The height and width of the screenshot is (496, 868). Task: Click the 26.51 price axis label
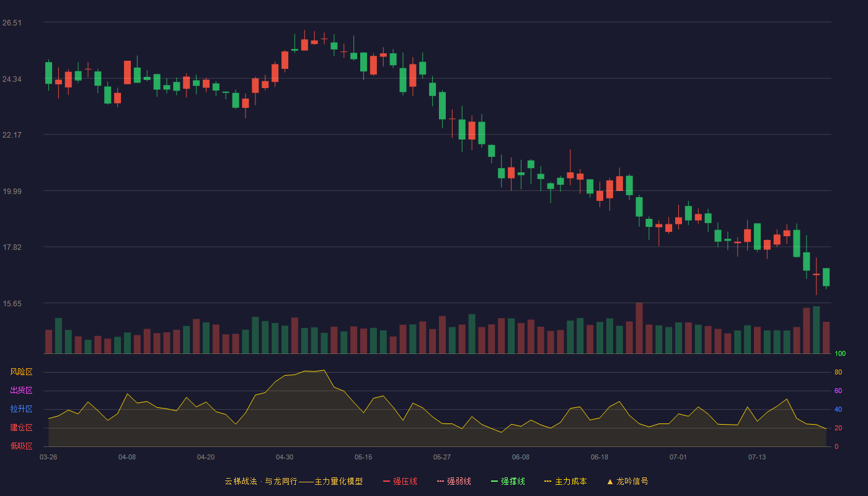(12, 23)
